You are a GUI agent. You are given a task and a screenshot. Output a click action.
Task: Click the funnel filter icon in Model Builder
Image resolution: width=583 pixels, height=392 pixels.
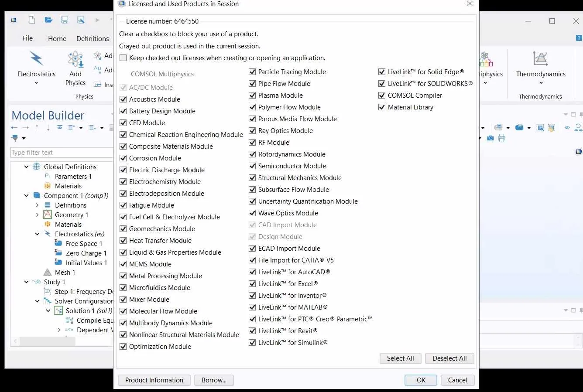(x=15, y=138)
